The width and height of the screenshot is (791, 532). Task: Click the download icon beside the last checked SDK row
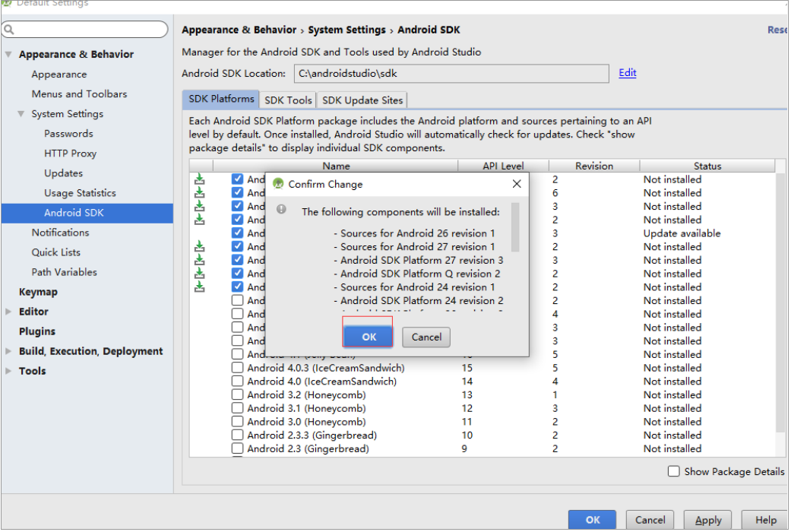coord(200,287)
